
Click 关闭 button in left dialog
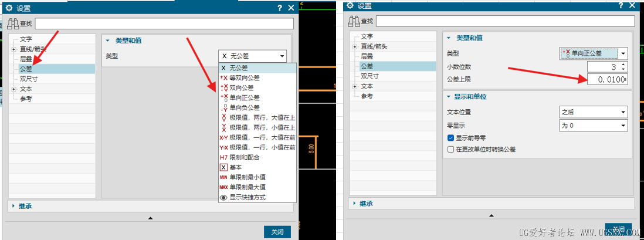click(277, 232)
